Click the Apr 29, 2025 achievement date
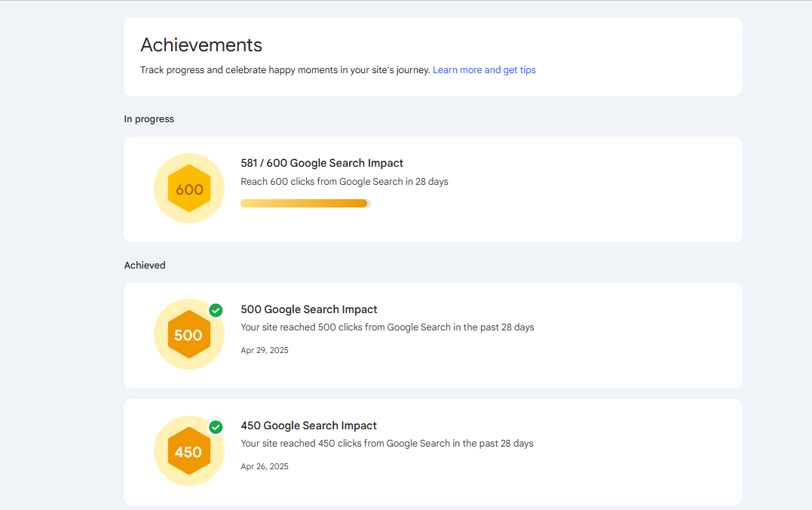This screenshot has width=812, height=510. [265, 350]
